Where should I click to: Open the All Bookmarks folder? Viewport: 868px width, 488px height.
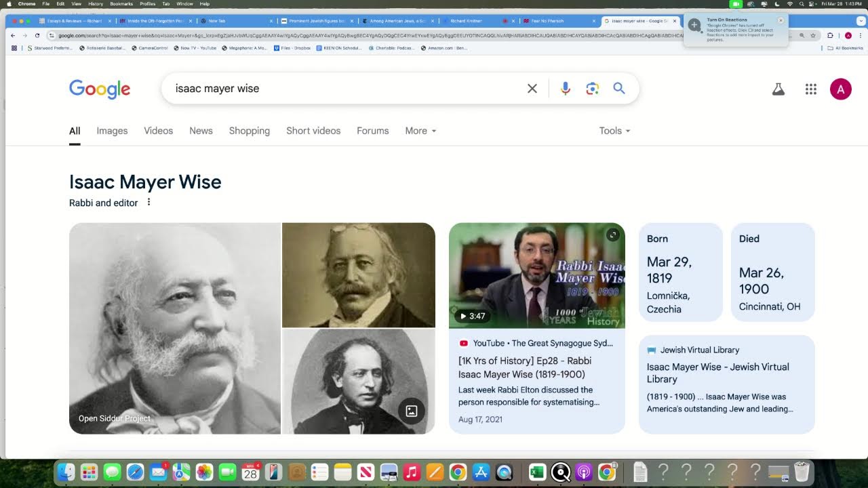[846, 48]
